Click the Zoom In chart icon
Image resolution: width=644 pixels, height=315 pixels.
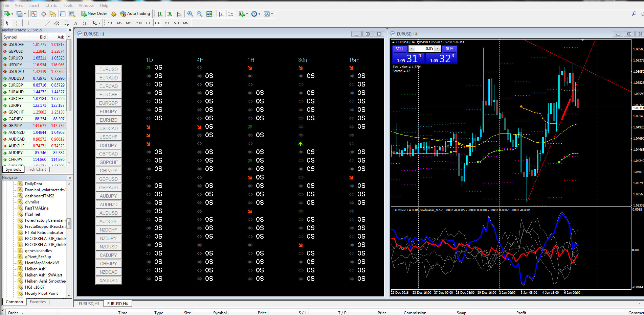(190, 14)
